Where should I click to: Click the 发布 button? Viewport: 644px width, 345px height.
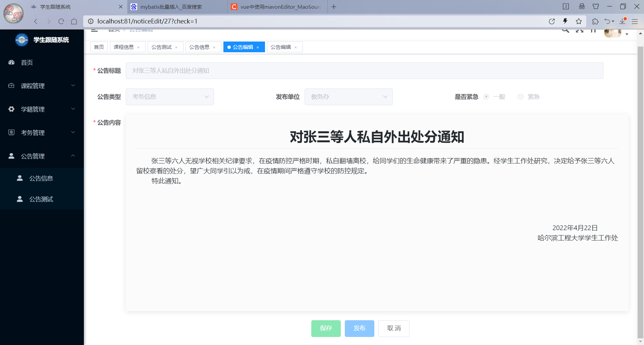tap(359, 328)
